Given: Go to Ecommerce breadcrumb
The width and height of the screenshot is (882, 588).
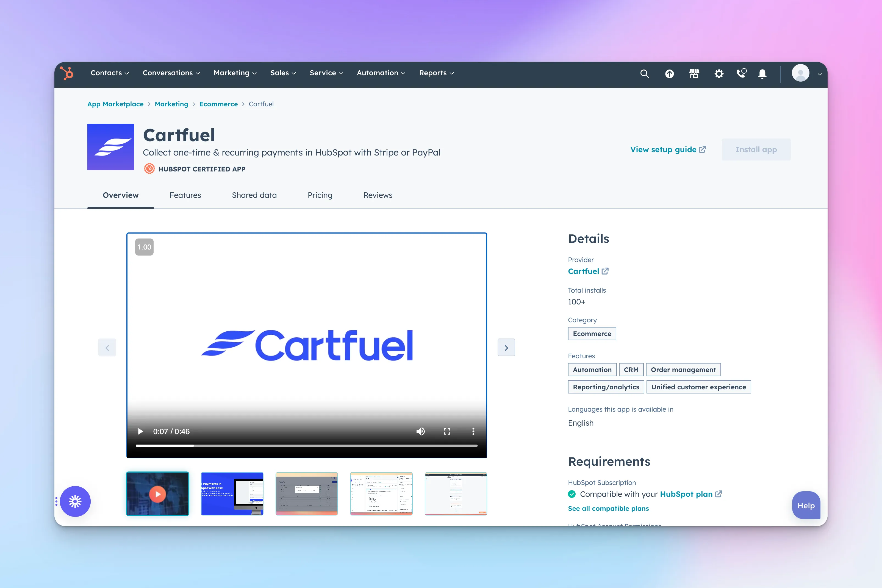Looking at the screenshot, I should pyautogui.click(x=219, y=104).
